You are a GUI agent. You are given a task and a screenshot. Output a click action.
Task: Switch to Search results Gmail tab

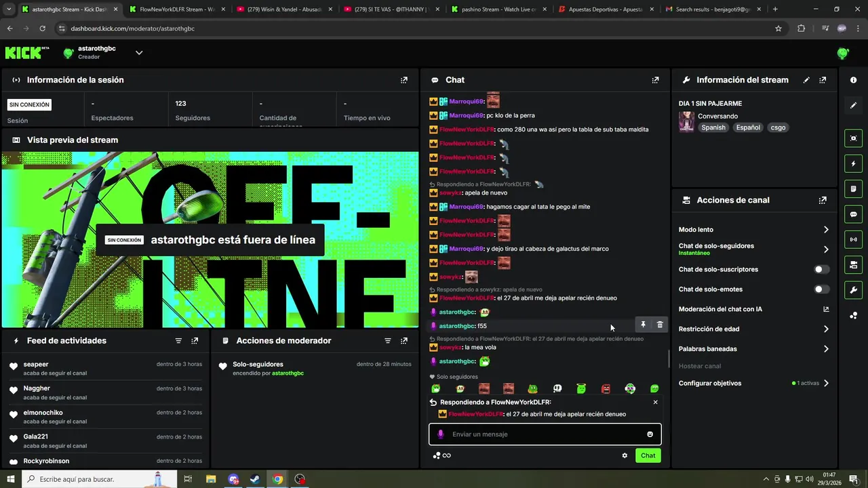pyautogui.click(x=714, y=9)
